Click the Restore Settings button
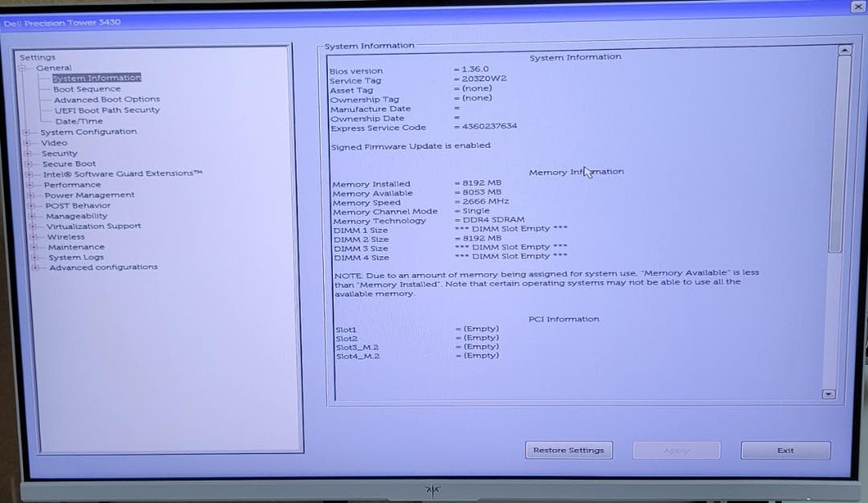Viewport: 868px width, 503px height. 569,451
